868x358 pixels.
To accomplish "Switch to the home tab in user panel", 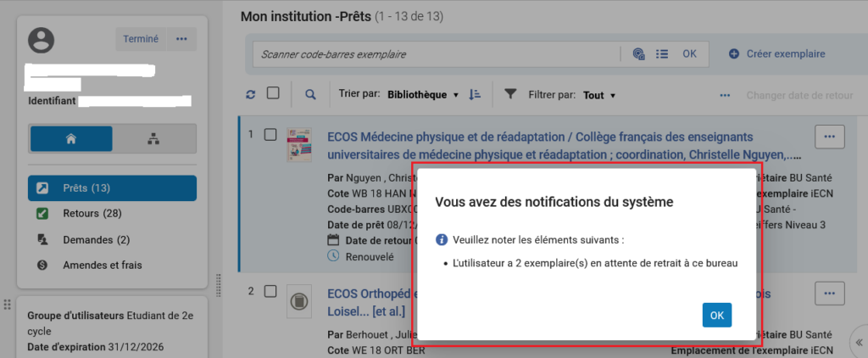I will pyautogui.click(x=71, y=139).
